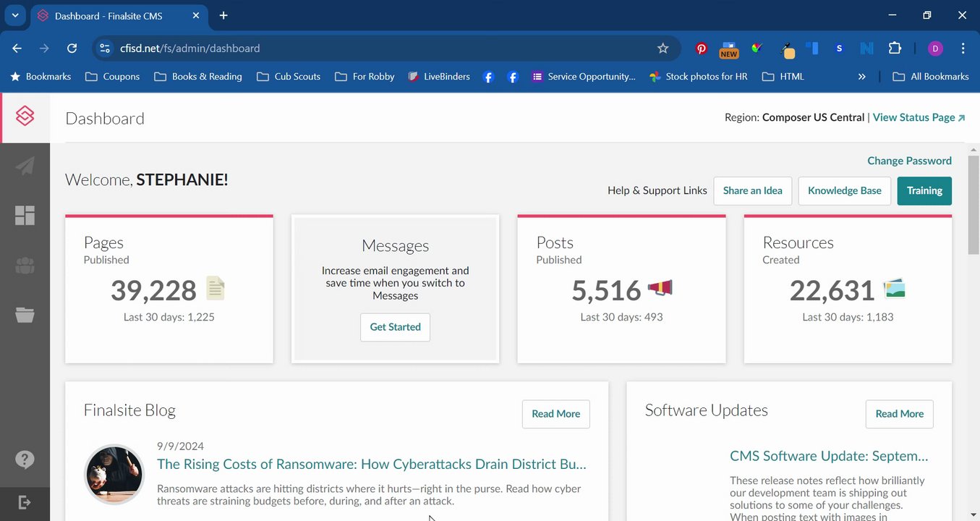Click the megaphone icon on Posts card
This screenshot has width=980, height=521.
pyautogui.click(x=660, y=289)
